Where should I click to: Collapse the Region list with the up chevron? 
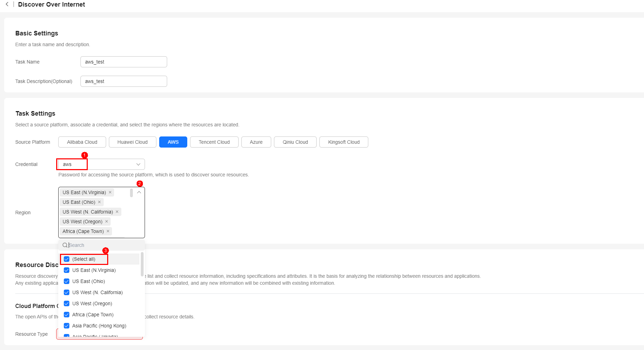(139, 192)
